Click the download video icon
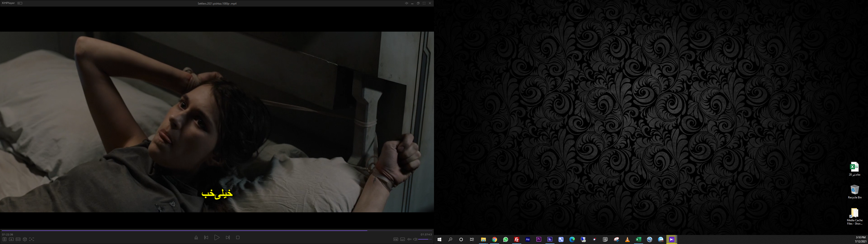 coord(11,239)
